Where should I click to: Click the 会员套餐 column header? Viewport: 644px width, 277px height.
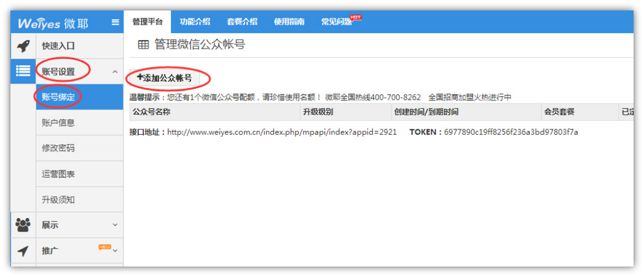(580, 112)
